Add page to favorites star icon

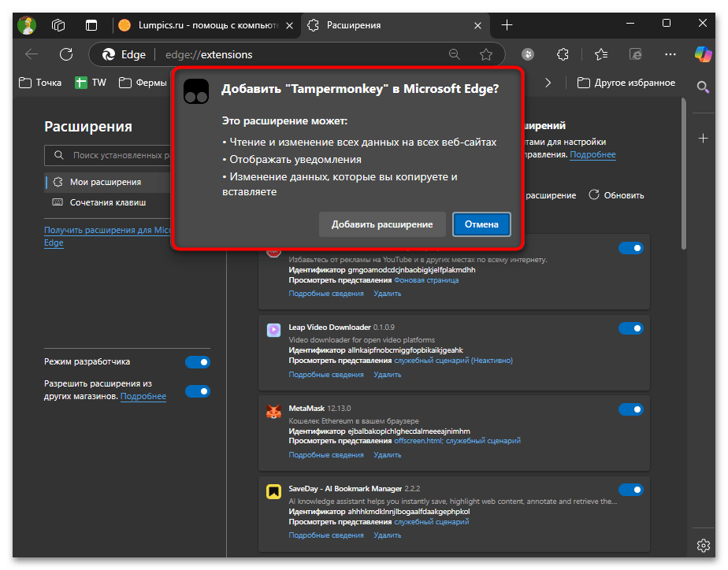(486, 54)
